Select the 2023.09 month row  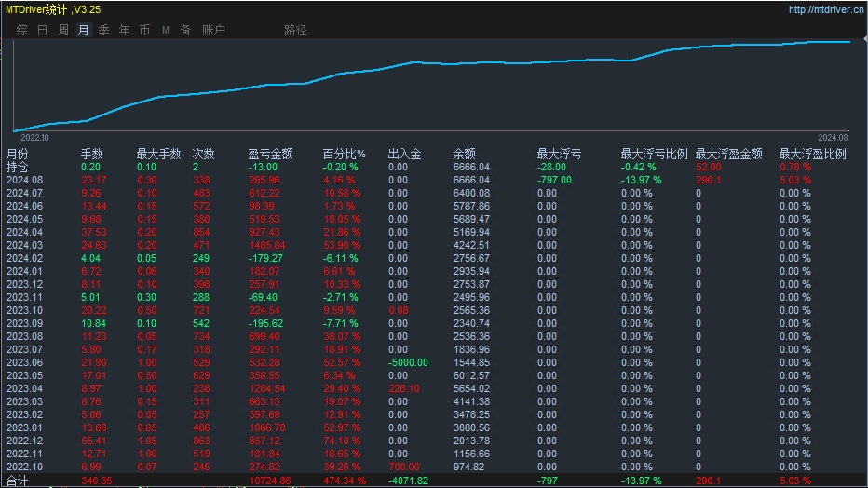click(x=24, y=323)
